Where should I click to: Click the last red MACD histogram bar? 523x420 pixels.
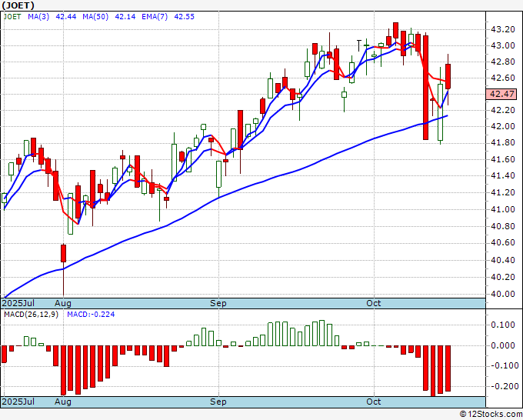[x=448, y=368]
